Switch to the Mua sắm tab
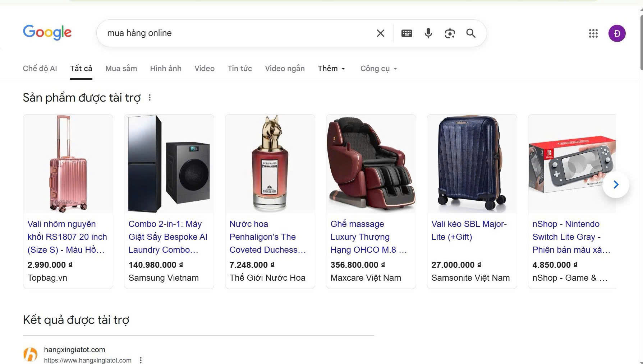 coord(121,69)
